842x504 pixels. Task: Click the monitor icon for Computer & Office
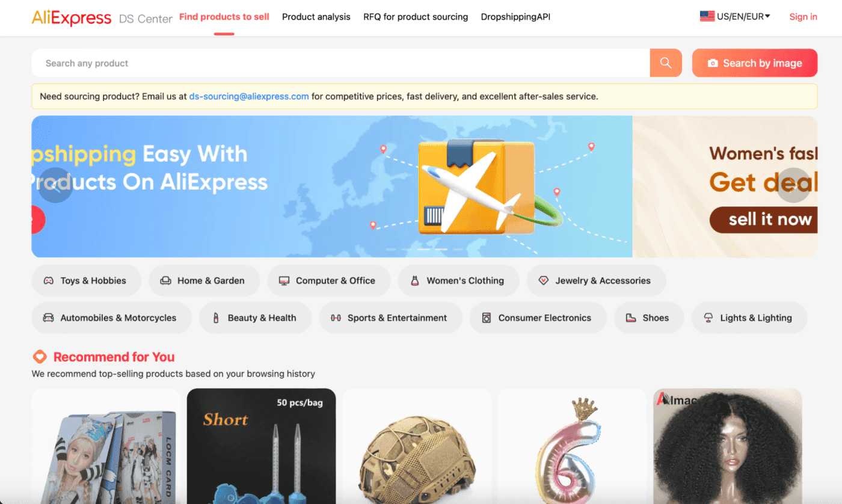[x=284, y=281]
